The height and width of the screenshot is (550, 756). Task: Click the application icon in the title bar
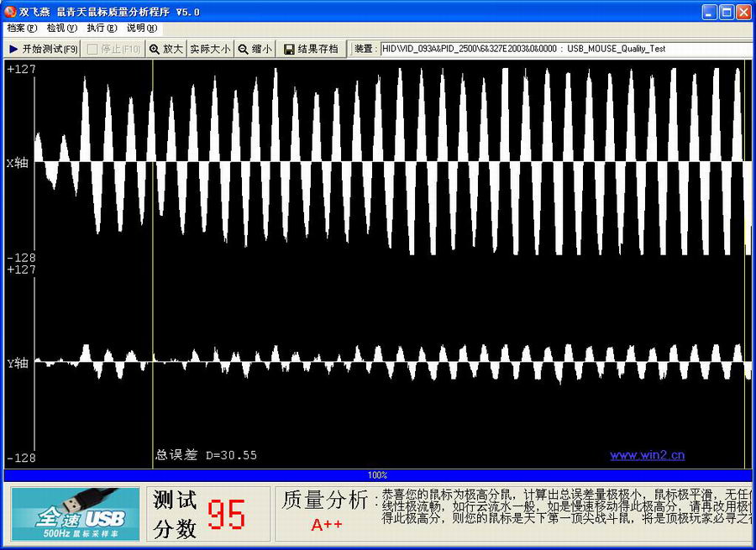pyautogui.click(x=11, y=11)
